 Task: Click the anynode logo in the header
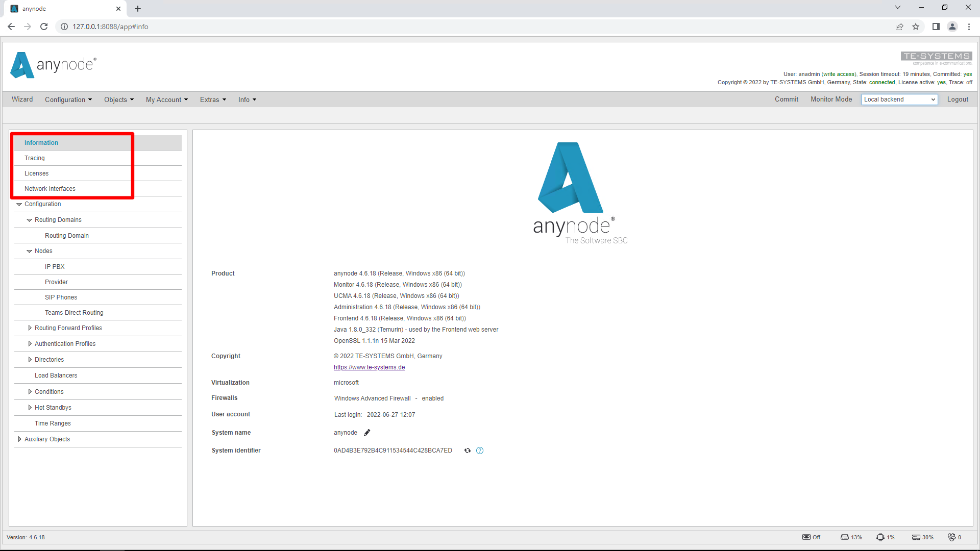(x=53, y=65)
